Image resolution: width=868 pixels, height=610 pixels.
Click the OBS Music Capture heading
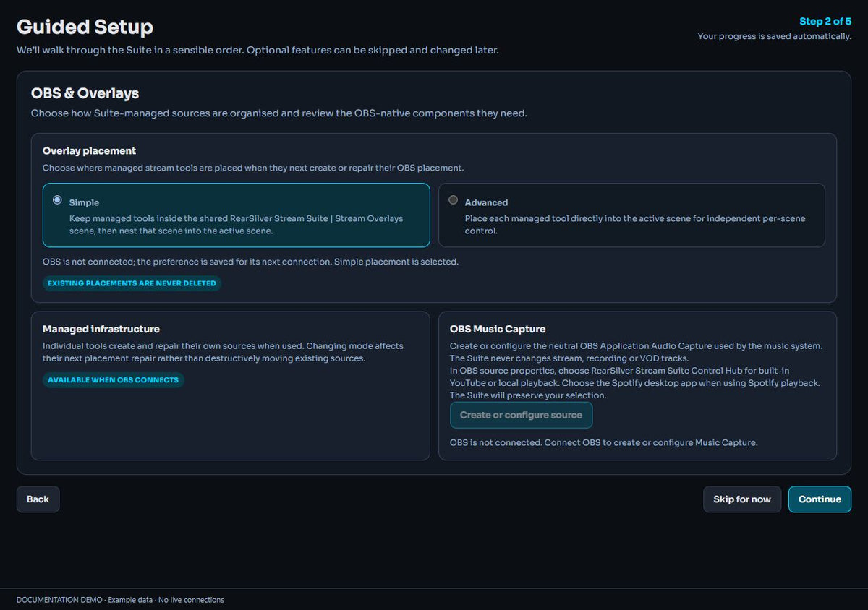click(x=498, y=330)
